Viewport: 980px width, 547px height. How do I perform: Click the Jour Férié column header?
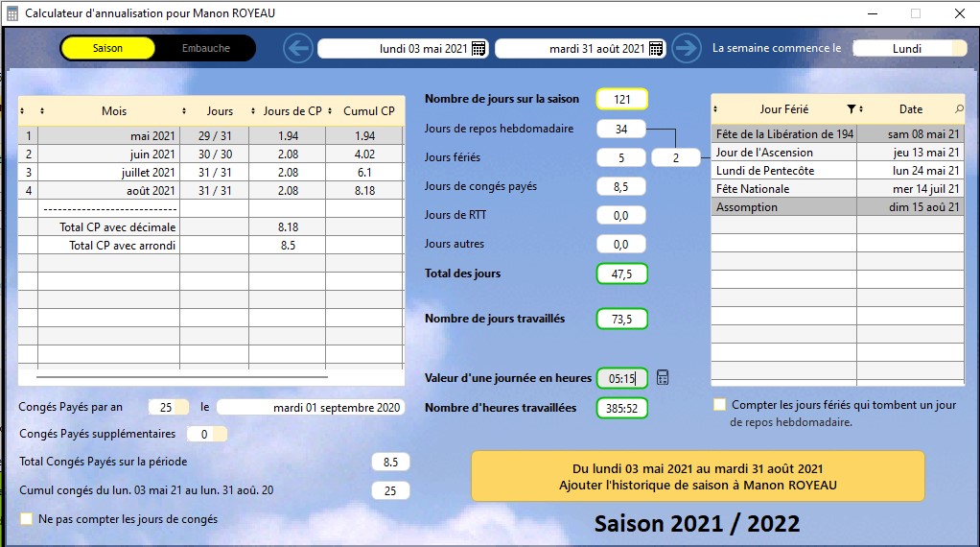783,109
